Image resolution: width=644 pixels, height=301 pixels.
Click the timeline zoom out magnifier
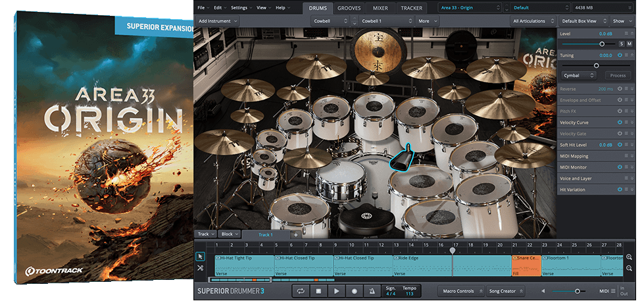click(629, 268)
